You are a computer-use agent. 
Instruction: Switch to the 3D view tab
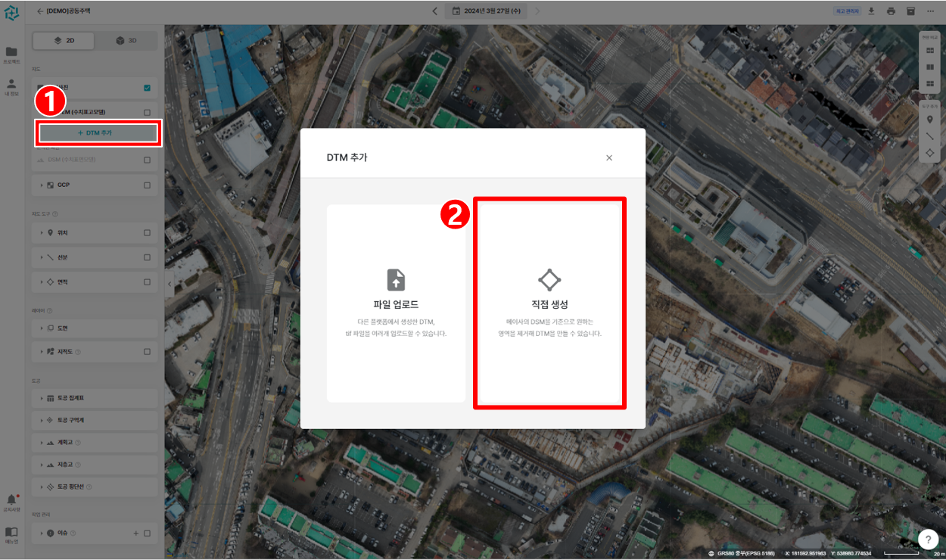coord(126,40)
